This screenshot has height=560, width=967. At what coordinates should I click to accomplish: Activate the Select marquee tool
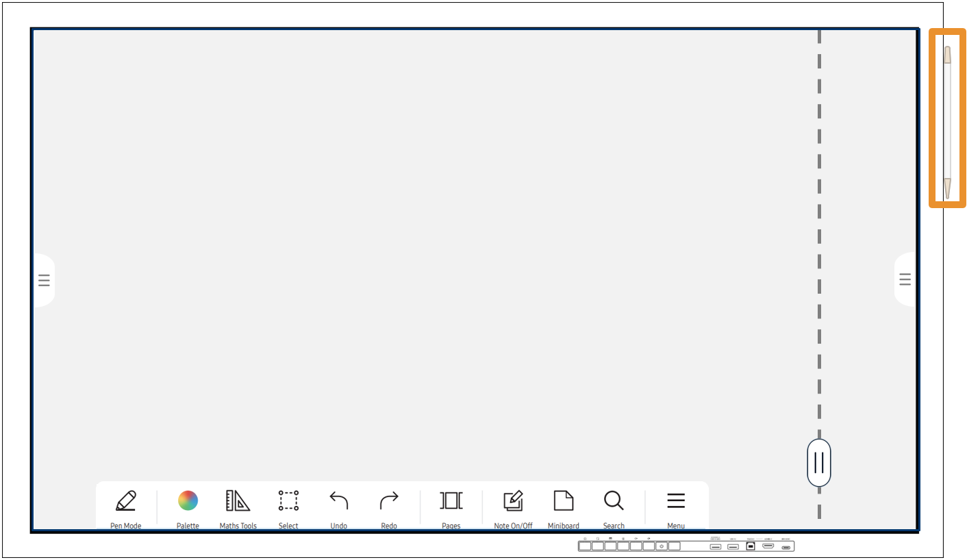coord(288,501)
